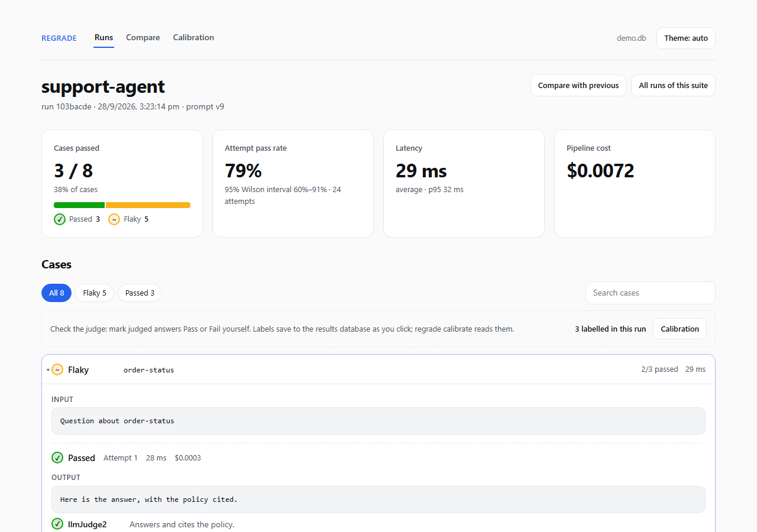Click the Attempt 1 label

121,458
